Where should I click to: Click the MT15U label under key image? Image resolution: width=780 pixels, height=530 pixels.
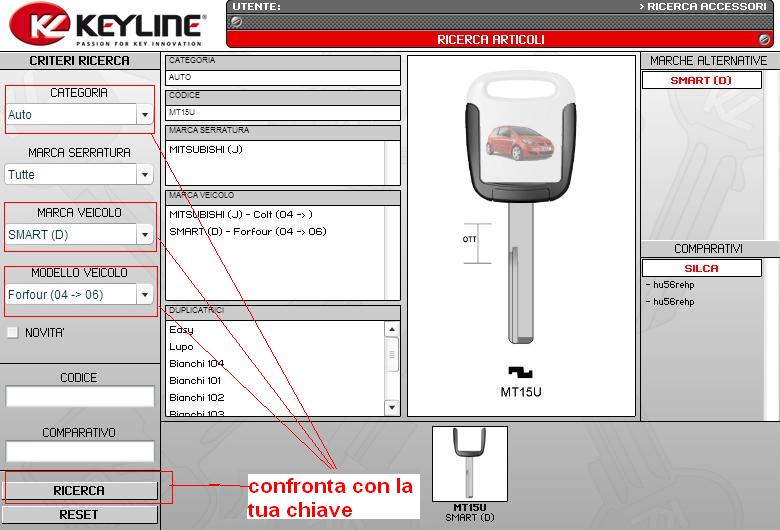click(x=521, y=392)
